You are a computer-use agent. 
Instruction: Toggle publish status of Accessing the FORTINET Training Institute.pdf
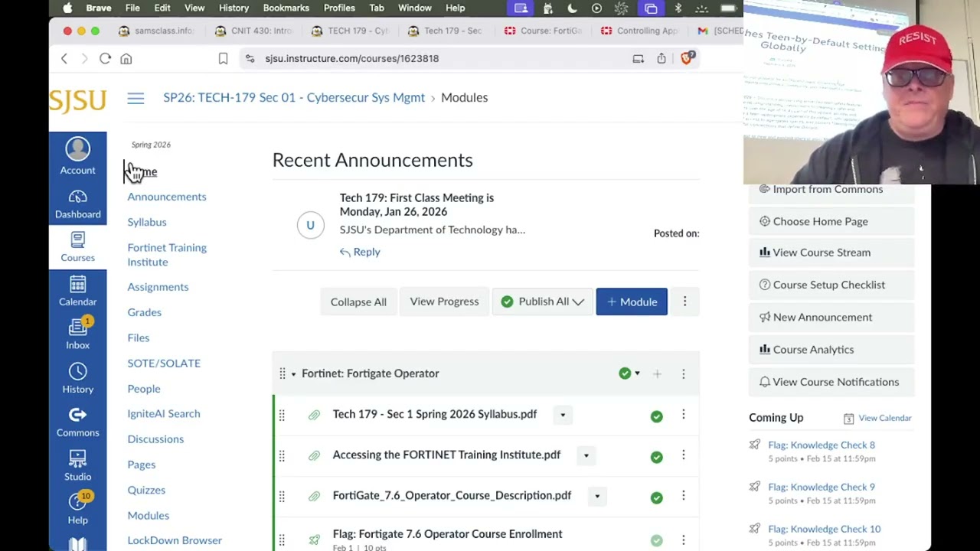click(657, 457)
